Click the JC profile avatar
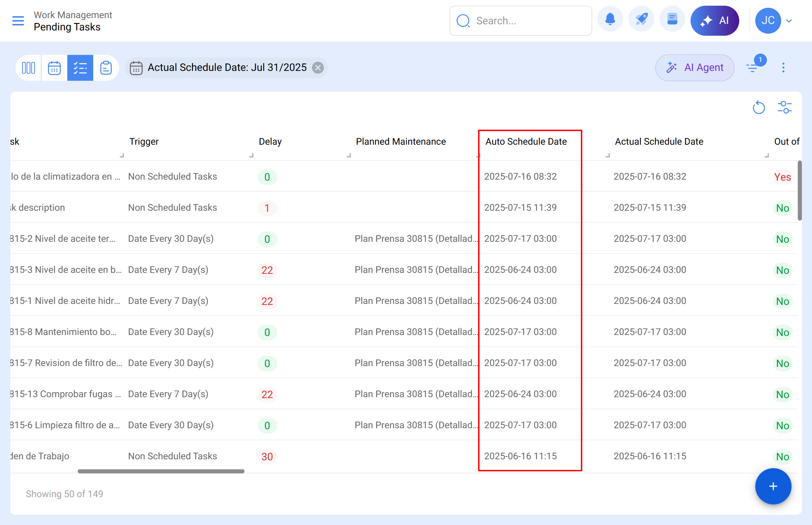Image resolution: width=812 pixels, height=525 pixels. point(768,20)
